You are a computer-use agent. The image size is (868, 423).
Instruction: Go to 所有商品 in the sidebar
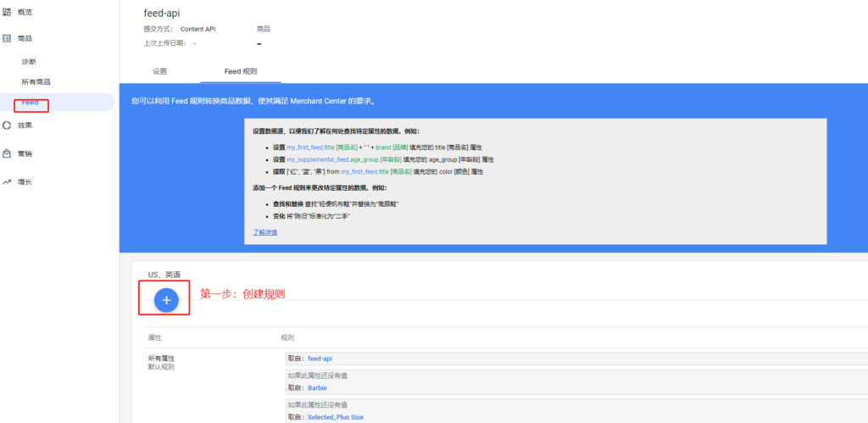(x=36, y=82)
